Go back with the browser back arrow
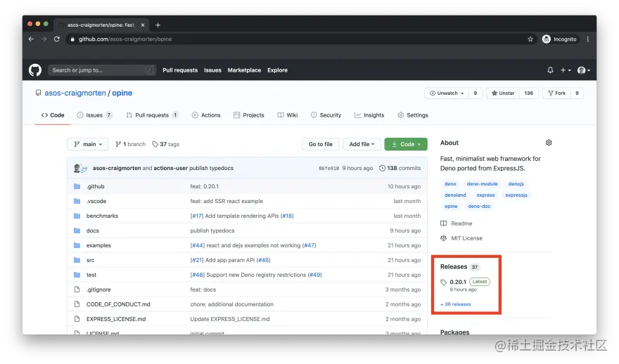The height and width of the screenshot is (364, 619). (31, 39)
